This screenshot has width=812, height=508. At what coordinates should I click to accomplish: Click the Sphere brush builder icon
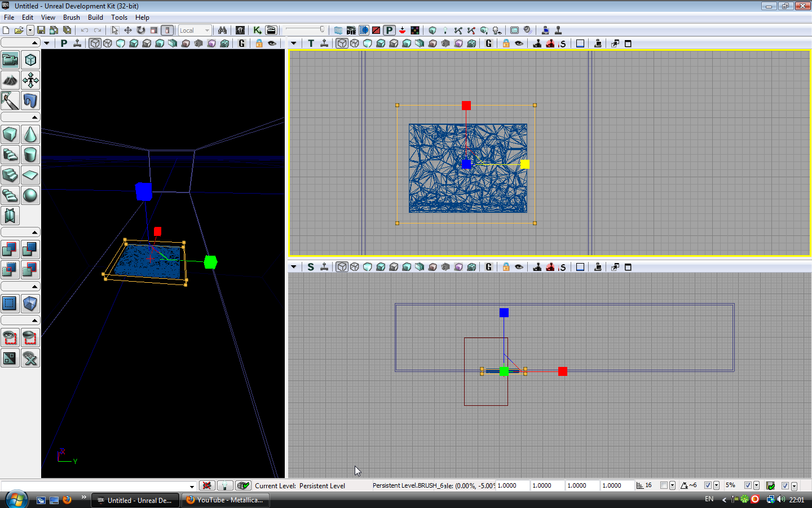tap(30, 195)
